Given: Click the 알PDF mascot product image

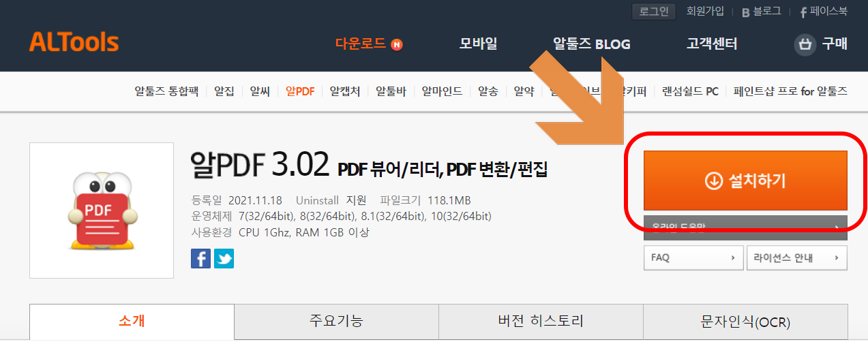Looking at the screenshot, I should point(102,210).
